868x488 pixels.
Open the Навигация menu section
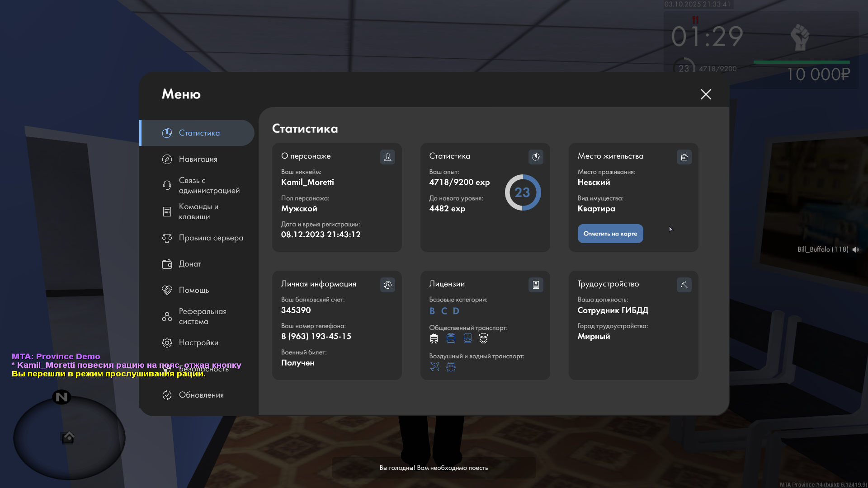click(198, 159)
